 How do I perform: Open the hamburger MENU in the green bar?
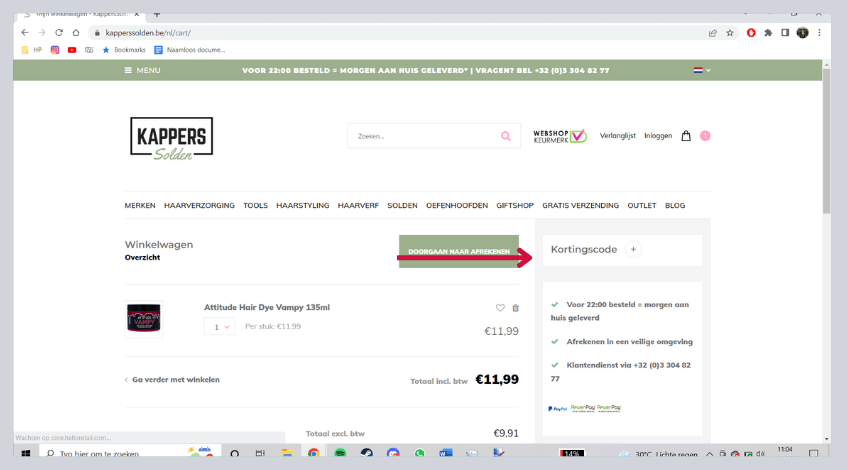point(142,71)
